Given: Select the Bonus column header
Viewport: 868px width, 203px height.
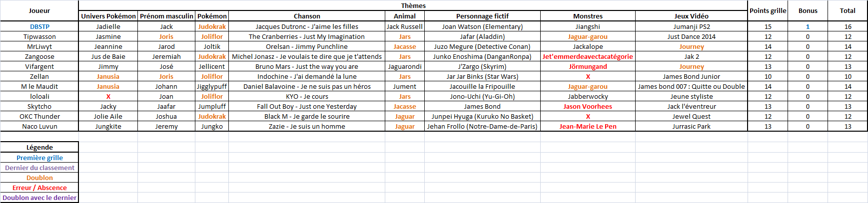Looking at the screenshot, I should click(808, 10).
